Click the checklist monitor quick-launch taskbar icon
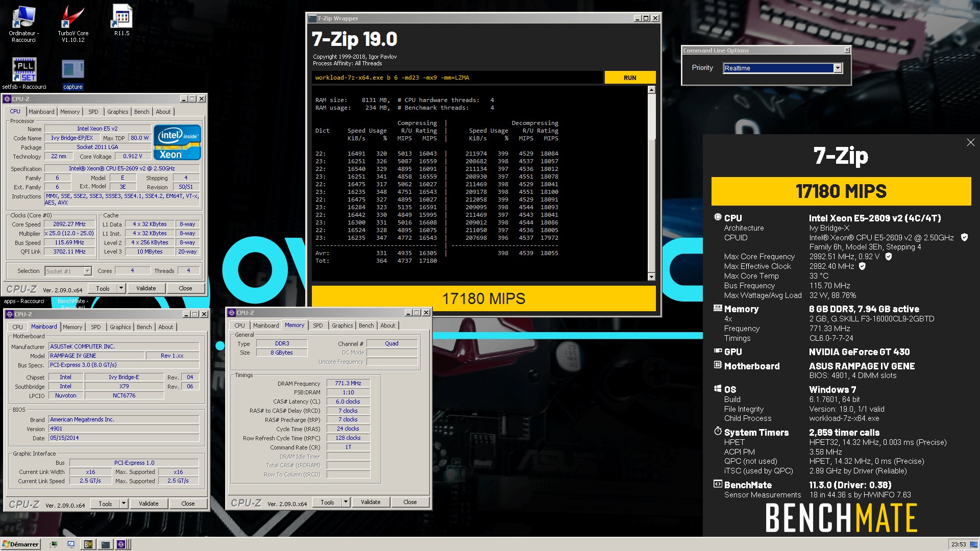Screen dimensions: 980x551 point(71,544)
